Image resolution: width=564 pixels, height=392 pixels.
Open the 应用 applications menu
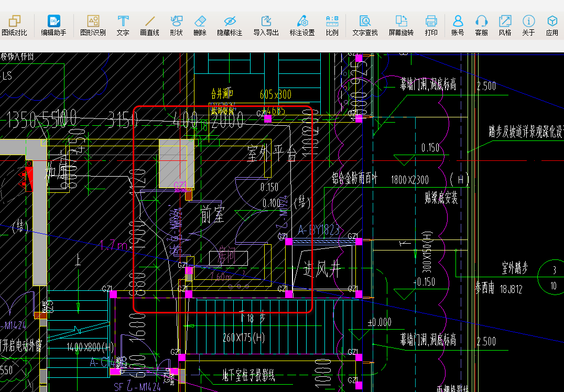[552, 25]
